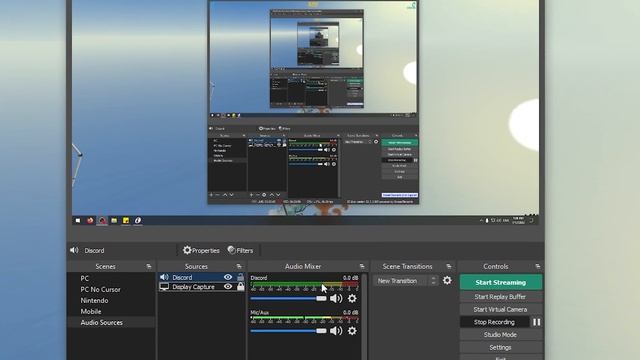This screenshot has width=640, height=360.
Task: Mute the Discord audio channel
Action: pos(336,299)
